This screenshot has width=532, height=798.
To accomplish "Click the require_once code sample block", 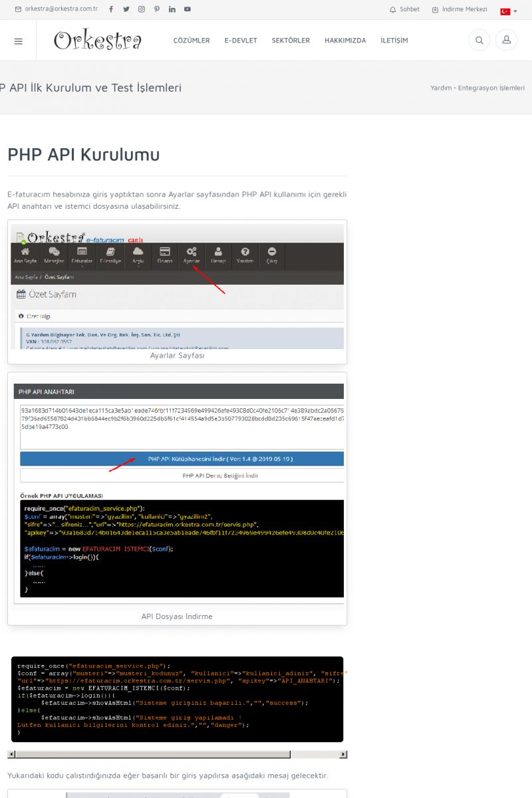I will (x=177, y=700).
